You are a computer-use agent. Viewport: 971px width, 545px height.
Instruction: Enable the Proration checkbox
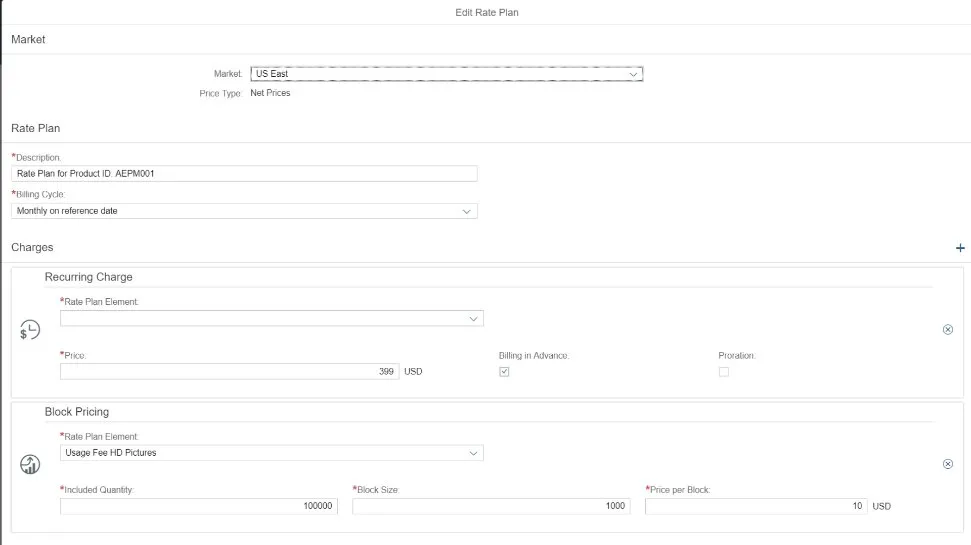(x=724, y=372)
